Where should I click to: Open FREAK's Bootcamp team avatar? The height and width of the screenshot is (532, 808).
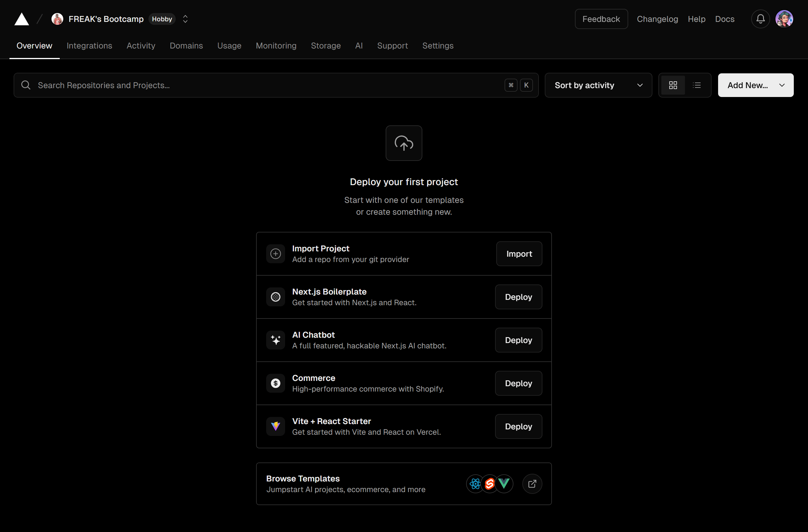57,19
